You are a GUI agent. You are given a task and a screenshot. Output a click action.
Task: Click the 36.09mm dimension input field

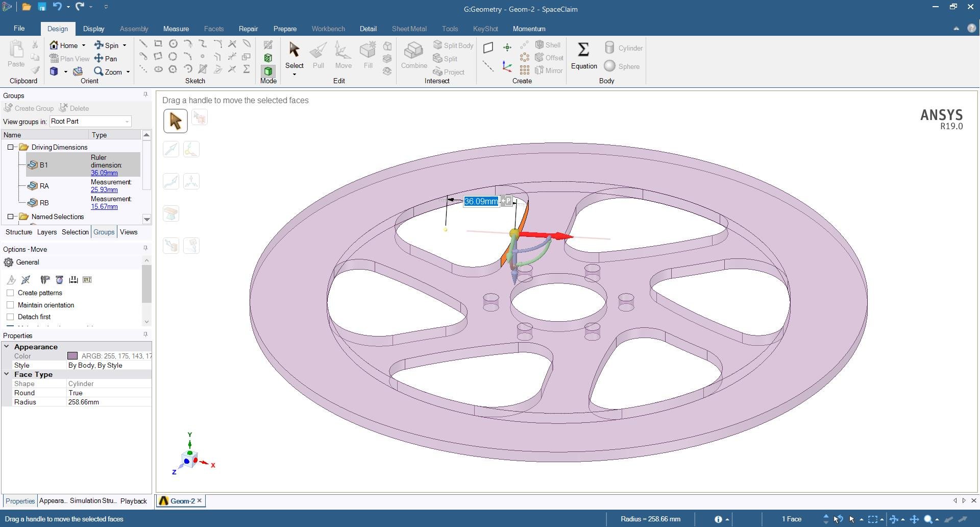pyautogui.click(x=481, y=202)
